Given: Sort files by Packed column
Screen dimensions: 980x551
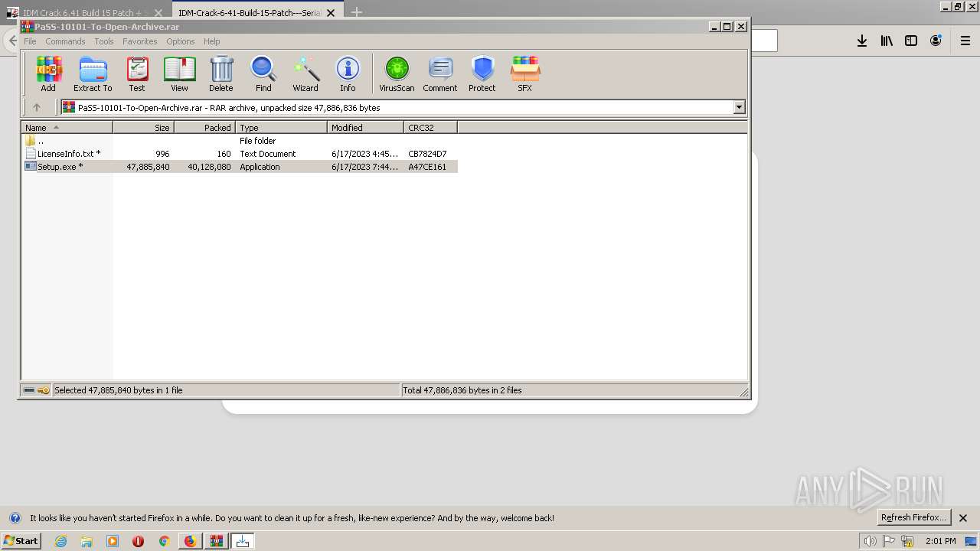Looking at the screenshot, I should point(205,127).
